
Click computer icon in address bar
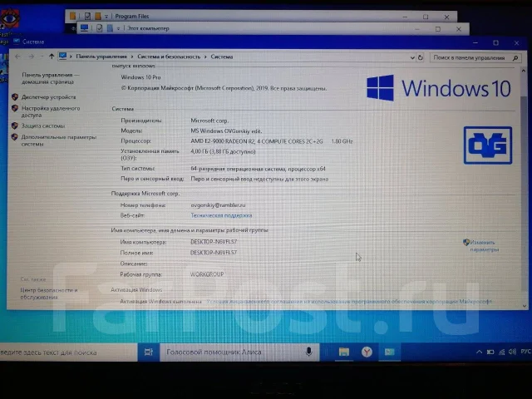62,57
